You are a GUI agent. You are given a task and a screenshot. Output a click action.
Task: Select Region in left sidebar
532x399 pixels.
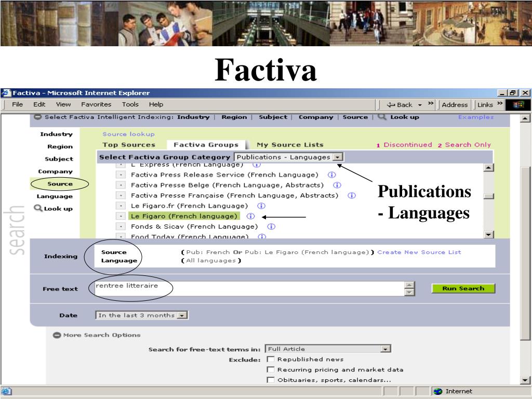click(60, 147)
